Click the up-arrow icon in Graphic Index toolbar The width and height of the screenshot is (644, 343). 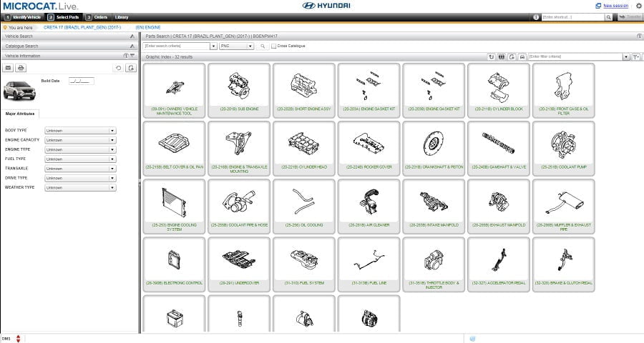pyautogui.click(x=491, y=56)
